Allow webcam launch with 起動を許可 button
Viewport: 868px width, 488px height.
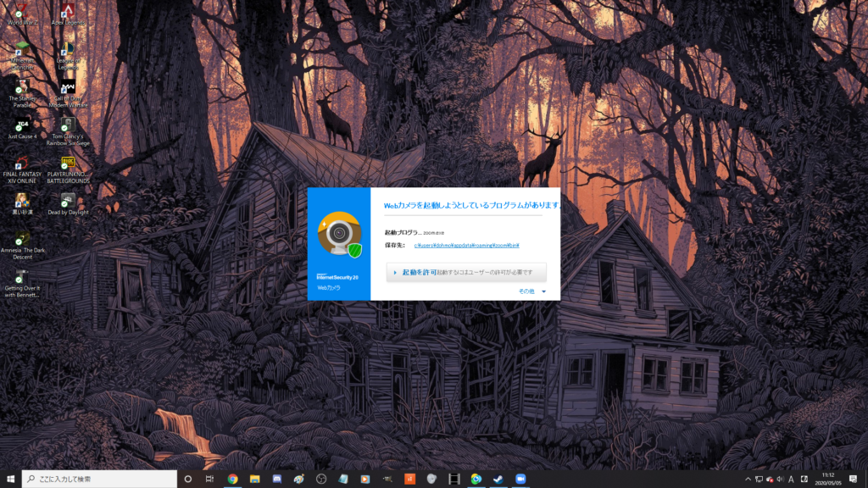(466, 272)
